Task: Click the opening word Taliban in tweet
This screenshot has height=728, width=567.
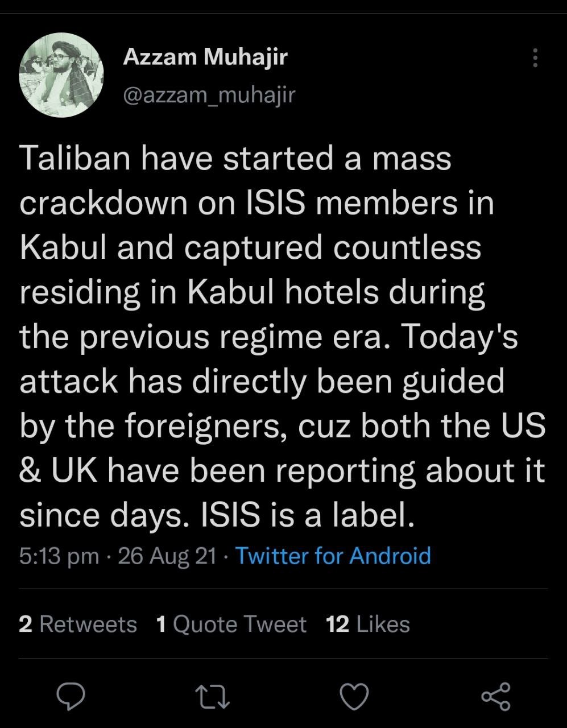Action: coord(77,159)
